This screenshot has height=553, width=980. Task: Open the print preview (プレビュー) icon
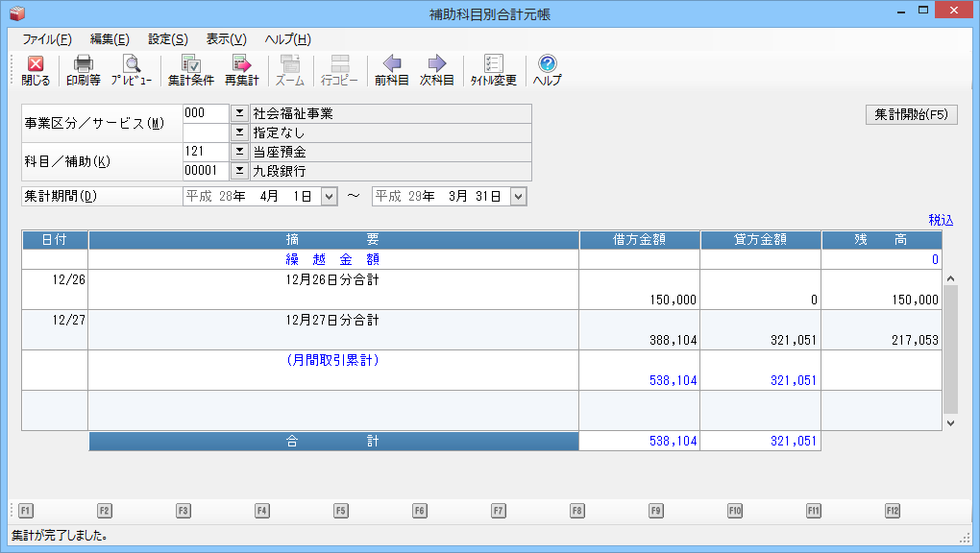tap(131, 70)
